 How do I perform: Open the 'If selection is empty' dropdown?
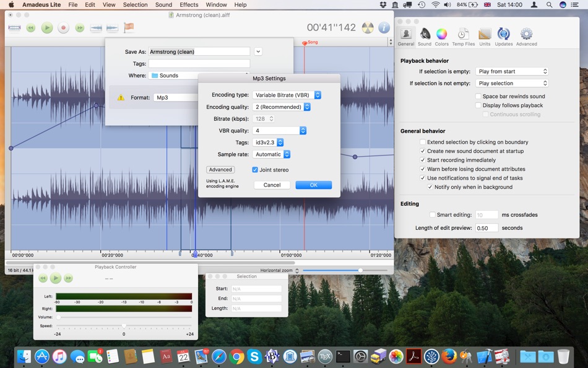click(x=512, y=71)
